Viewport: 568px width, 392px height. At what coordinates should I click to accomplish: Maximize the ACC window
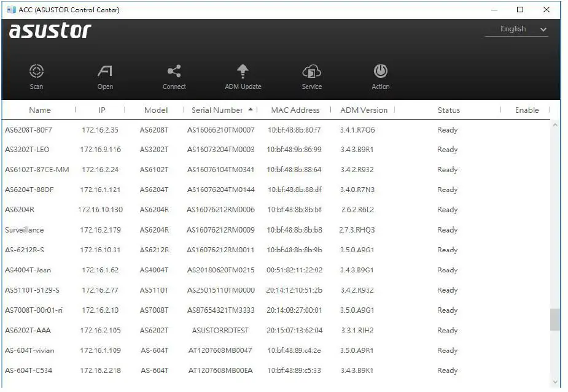520,10
